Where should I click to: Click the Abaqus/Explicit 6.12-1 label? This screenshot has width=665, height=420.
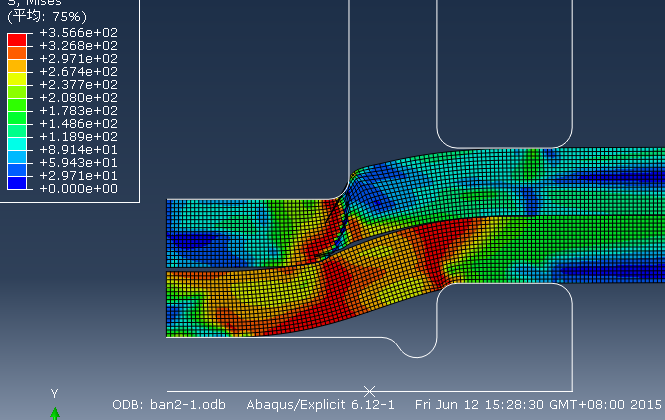pos(321,405)
